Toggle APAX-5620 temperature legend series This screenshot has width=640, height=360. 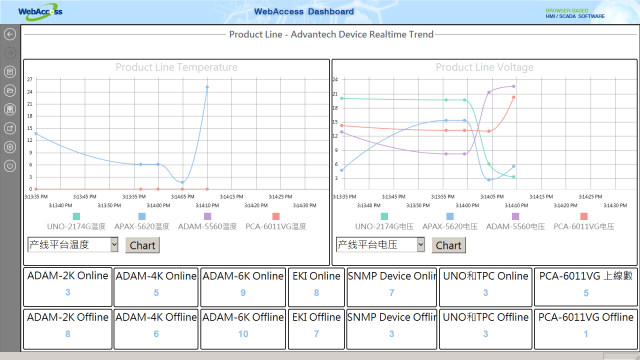pos(142,222)
